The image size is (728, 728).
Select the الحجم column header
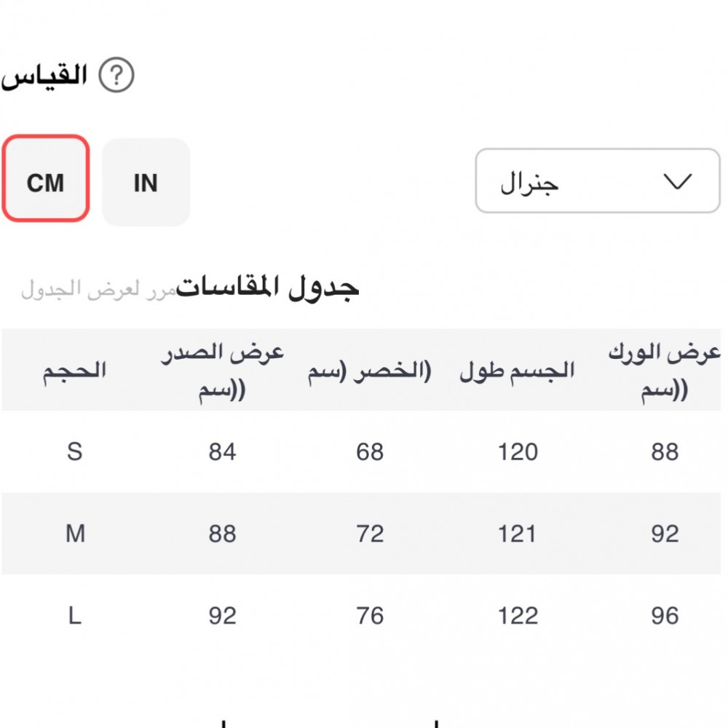74,371
